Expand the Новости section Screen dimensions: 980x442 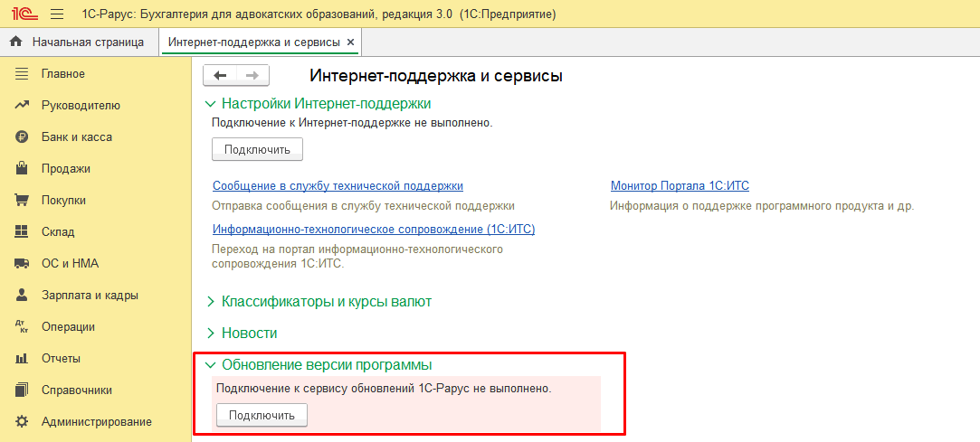click(x=211, y=334)
